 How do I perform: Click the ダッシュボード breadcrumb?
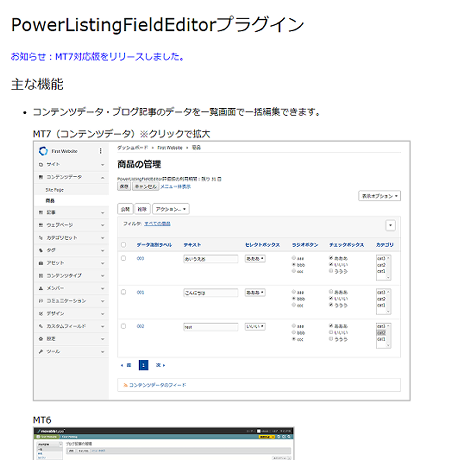click(133, 148)
